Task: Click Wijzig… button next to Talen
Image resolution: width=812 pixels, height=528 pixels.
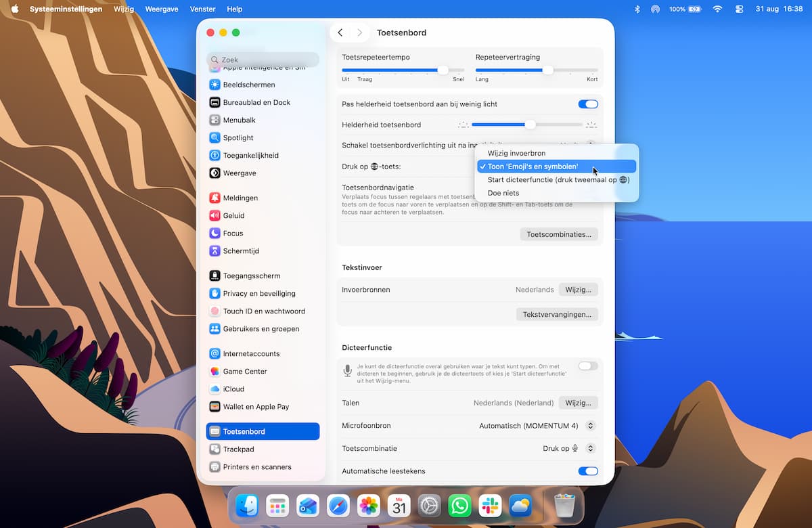Action: 579,403
